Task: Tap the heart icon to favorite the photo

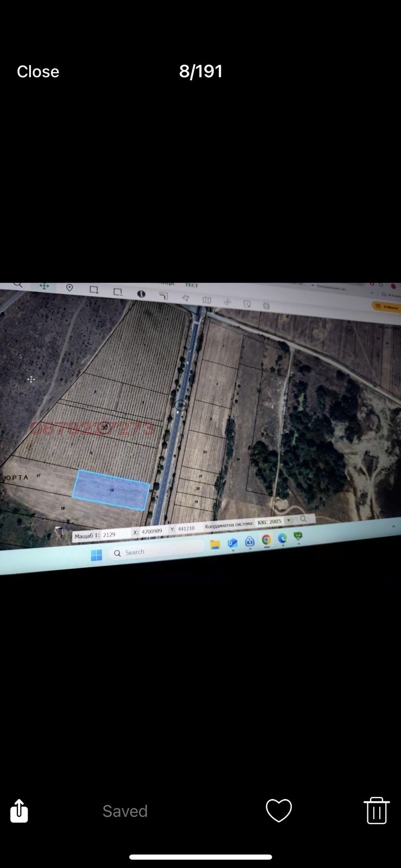Action: click(x=279, y=810)
